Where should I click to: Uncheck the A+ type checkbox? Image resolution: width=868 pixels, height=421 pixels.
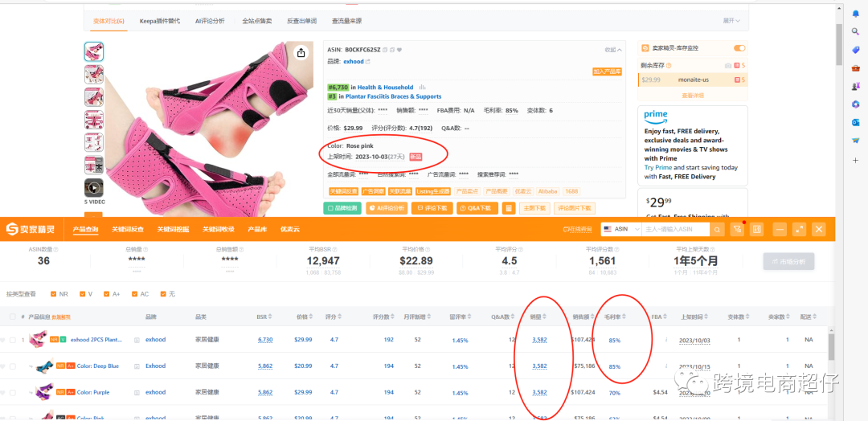coord(105,294)
